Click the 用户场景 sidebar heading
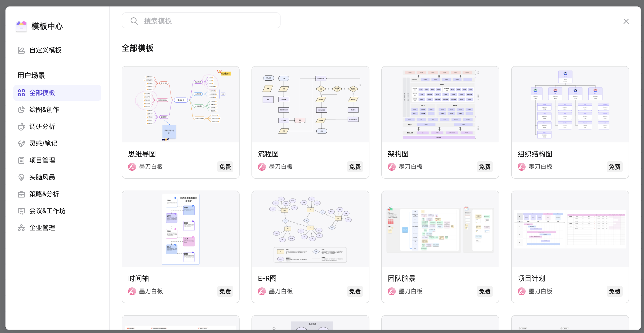The width and height of the screenshot is (644, 333). coord(31,75)
